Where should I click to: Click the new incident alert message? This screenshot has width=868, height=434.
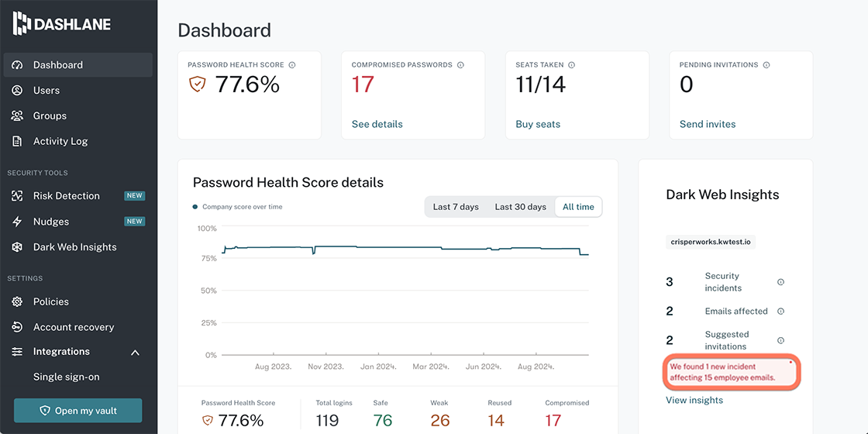tap(731, 372)
